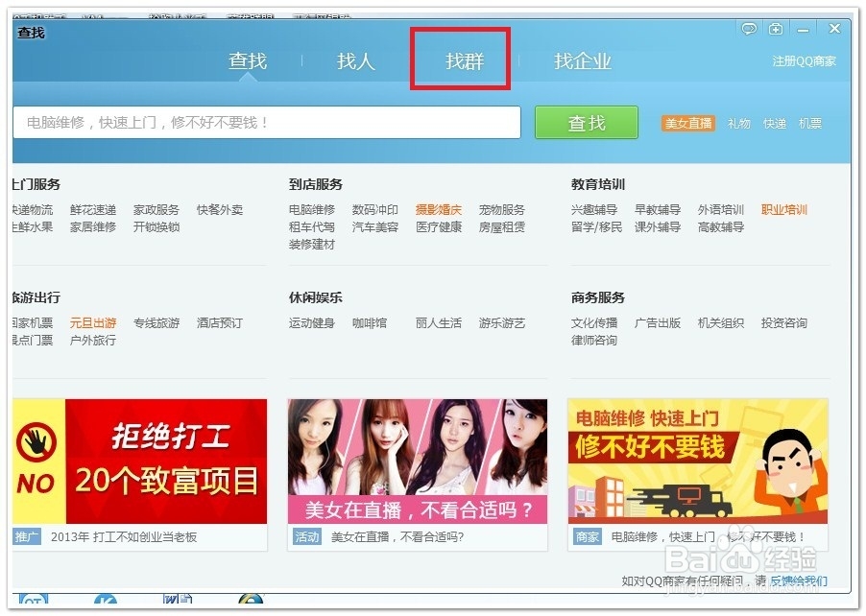The image size is (866, 616).
Task: Click the add-tools plus icon near window controls
Action: point(775,29)
